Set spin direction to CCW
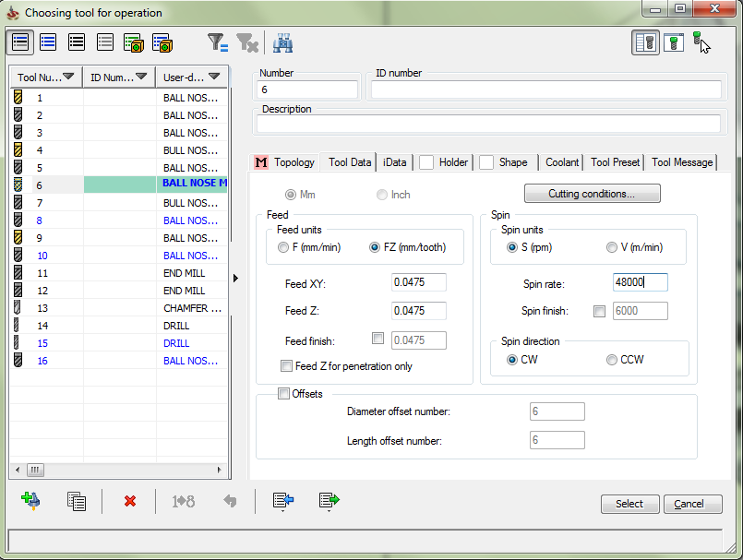This screenshot has width=743, height=560. (612, 360)
